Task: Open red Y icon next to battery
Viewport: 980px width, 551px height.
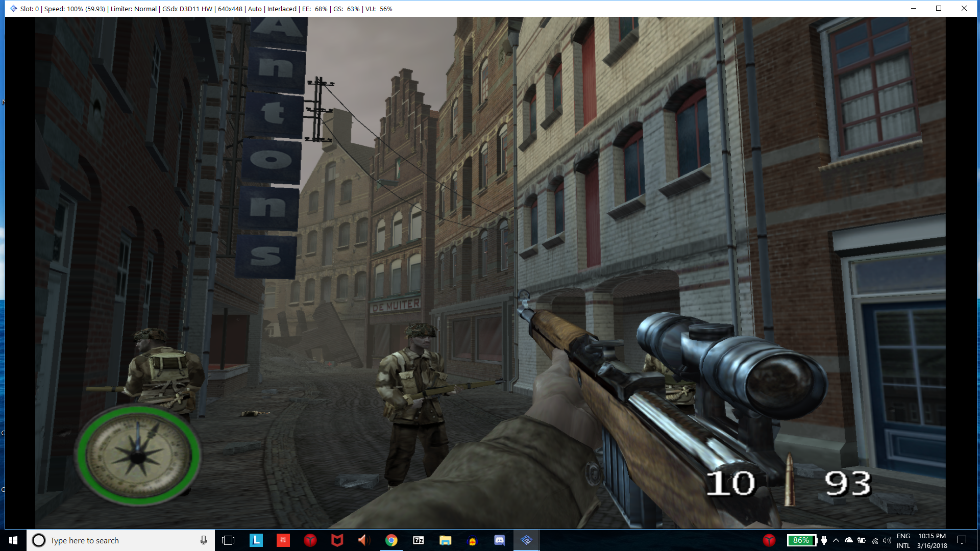Action: 769,540
